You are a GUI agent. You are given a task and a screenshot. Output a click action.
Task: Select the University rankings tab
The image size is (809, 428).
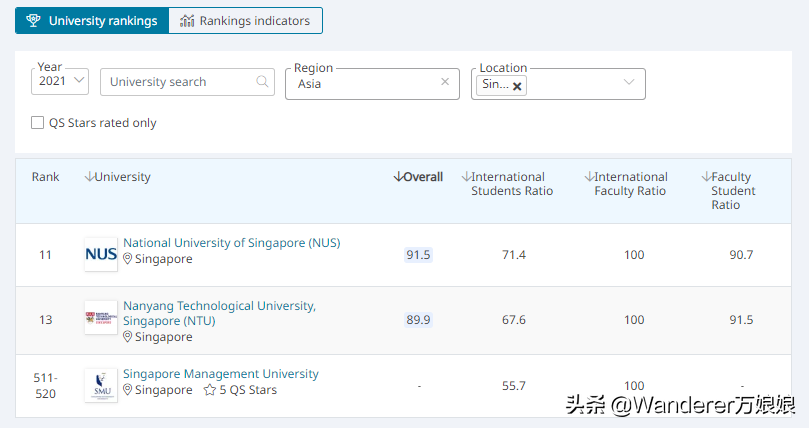click(92, 20)
